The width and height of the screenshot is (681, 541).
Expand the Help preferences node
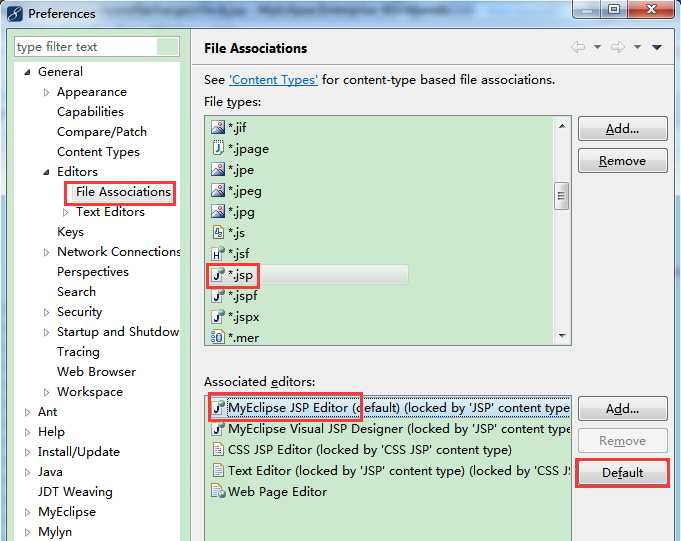point(27,432)
